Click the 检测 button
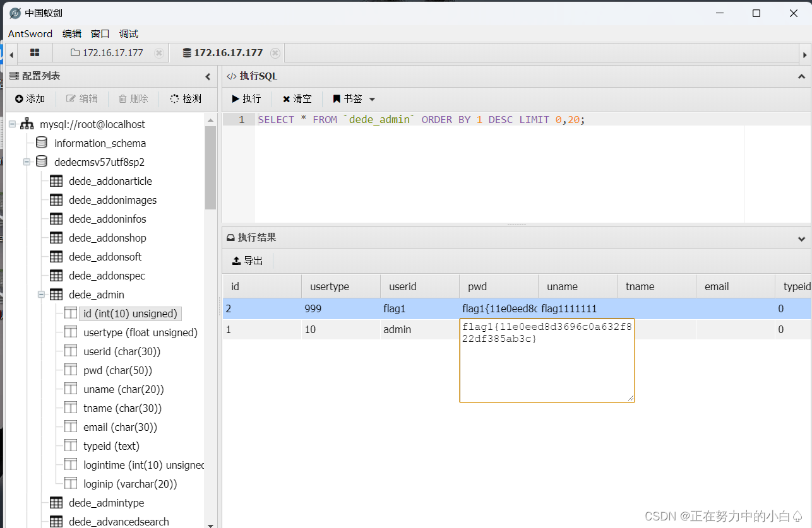The width and height of the screenshot is (812, 528). pyautogui.click(x=186, y=99)
